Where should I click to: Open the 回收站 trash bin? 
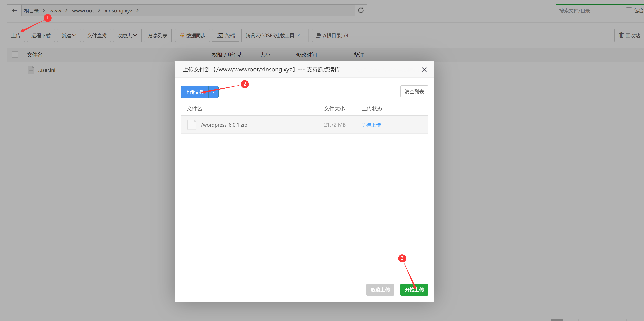(629, 36)
